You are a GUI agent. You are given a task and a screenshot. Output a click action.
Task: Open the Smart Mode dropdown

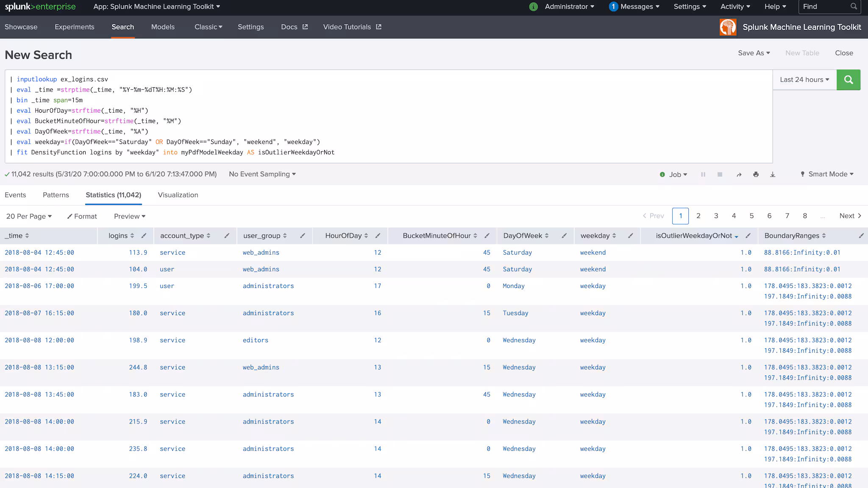tap(827, 174)
